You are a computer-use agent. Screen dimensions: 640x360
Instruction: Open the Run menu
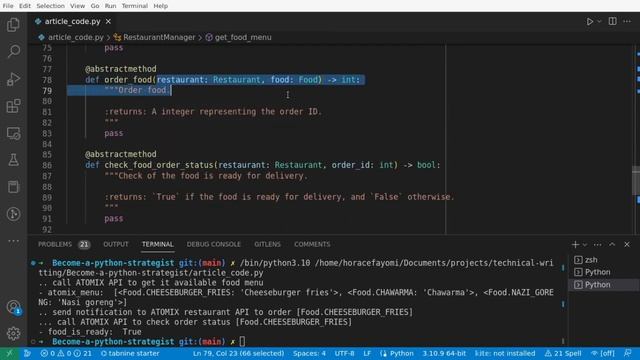tap(110, 6)
